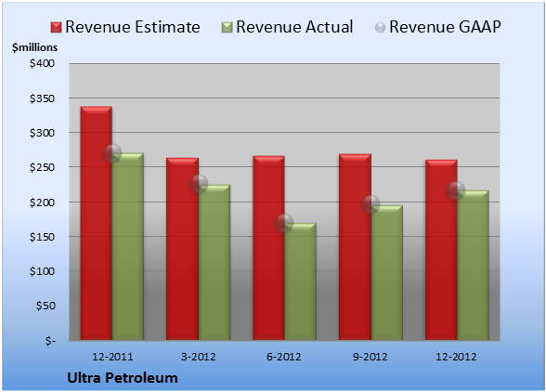The width and height of the screenshot is (546, 392).
Task: Click the '$400' y-axis label
Action: tap(42, 63)
